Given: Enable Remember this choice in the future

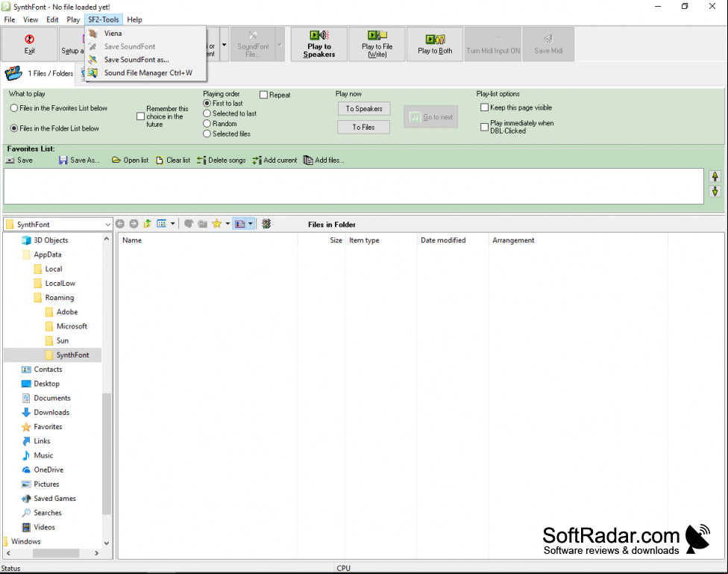Looking at the screenshot, I should tap(140, 116).
